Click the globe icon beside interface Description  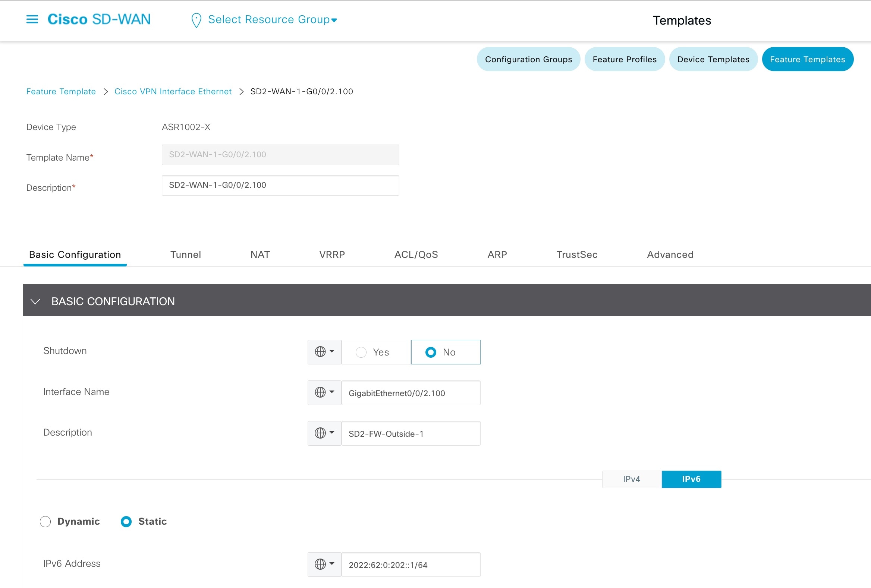coord(320,433)
